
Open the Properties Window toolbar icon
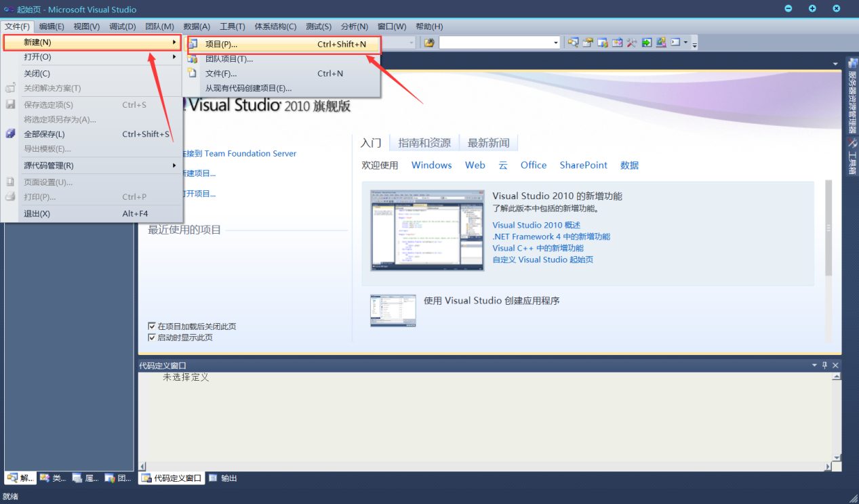588,43
